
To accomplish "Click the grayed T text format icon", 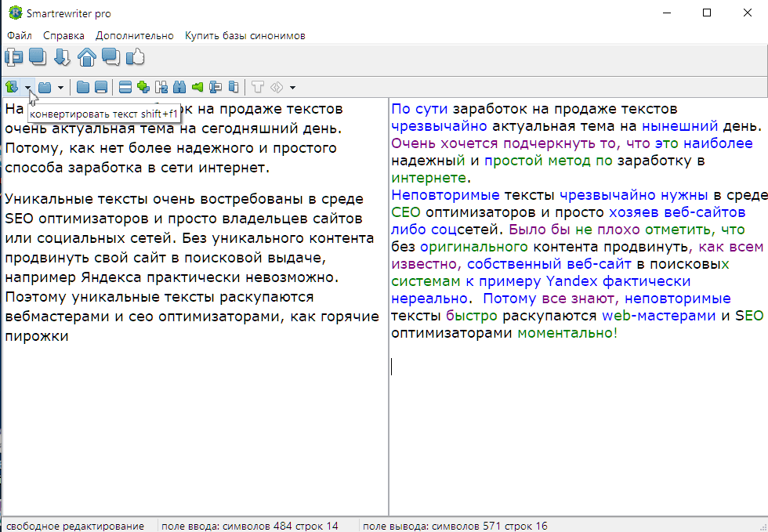I will [x=258, y=88].
